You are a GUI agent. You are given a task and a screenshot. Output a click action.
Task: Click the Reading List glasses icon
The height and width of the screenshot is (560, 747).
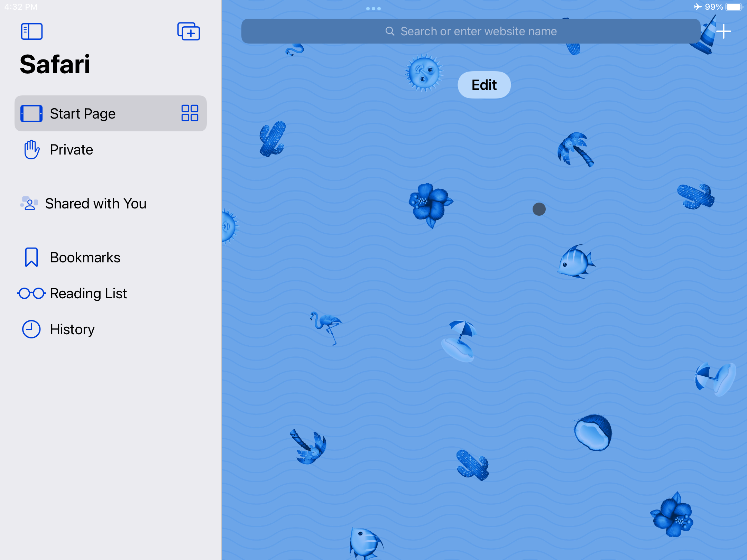point(31,293)
